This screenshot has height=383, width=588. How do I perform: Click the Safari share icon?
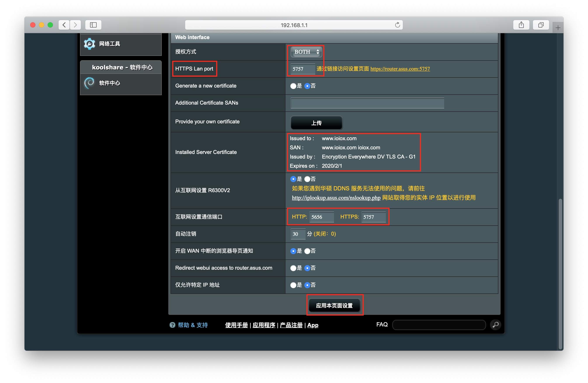click(x=521, y=25)
